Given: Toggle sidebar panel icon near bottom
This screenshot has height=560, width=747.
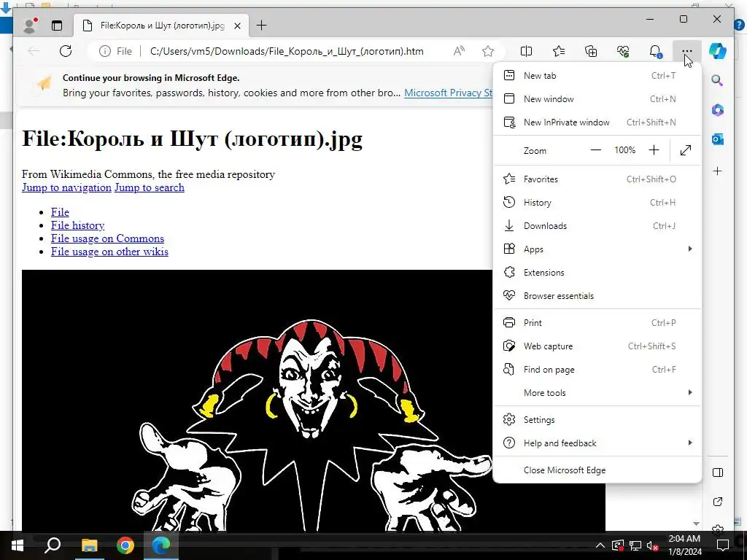Looking at the screenshot, I should point(718,472).
